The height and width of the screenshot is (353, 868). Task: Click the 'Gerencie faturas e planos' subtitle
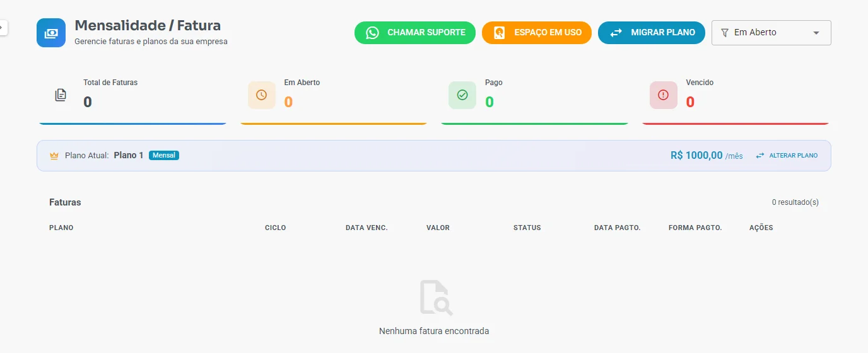(151, 42)
